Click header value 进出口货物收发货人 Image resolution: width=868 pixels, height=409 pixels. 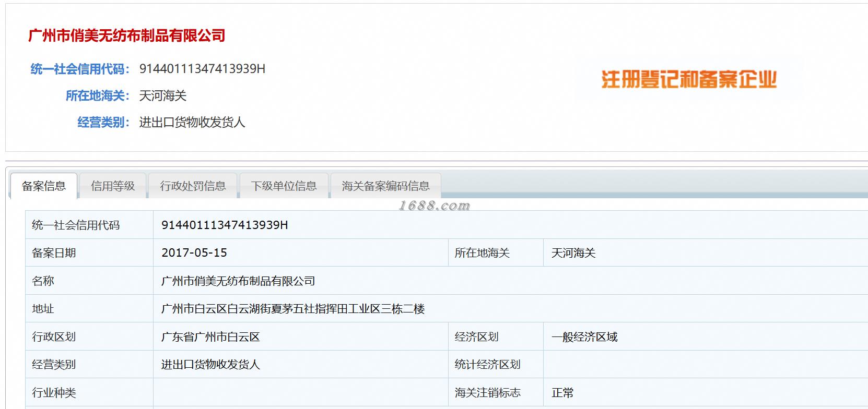point(192,123)
